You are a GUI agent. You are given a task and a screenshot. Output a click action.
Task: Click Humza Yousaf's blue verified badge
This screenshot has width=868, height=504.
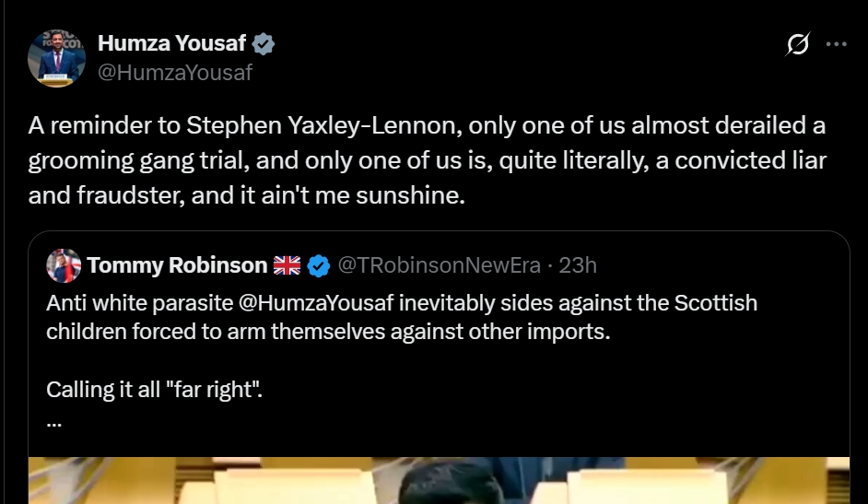point(264,43)
